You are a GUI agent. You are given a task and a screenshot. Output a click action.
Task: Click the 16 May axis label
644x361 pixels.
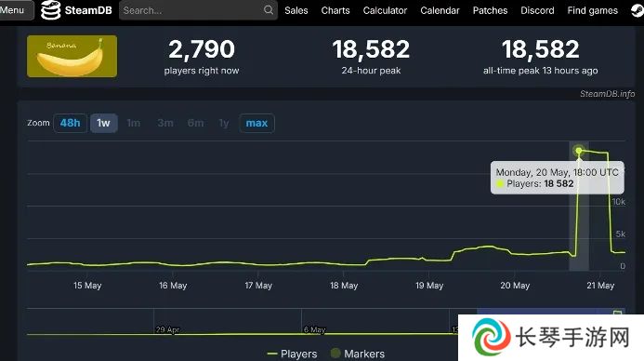(x=173, y=286)
